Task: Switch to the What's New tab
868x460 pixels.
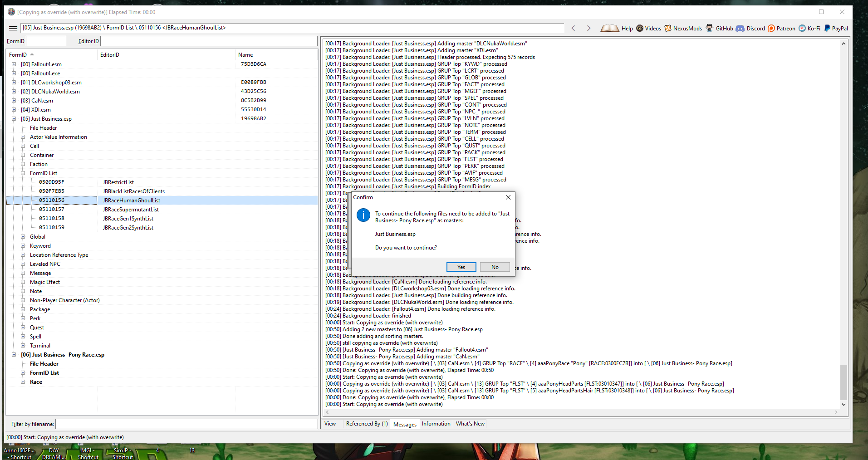Action: [470, 424]
